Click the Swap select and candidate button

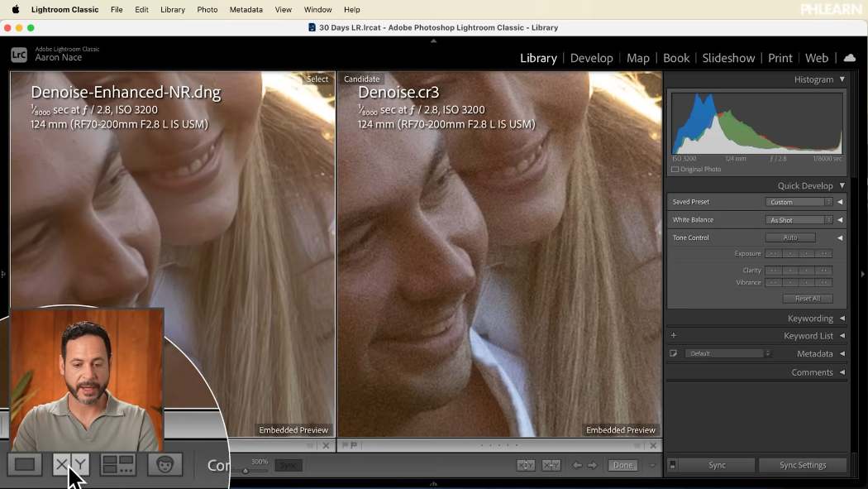click(x=525, y=465)
